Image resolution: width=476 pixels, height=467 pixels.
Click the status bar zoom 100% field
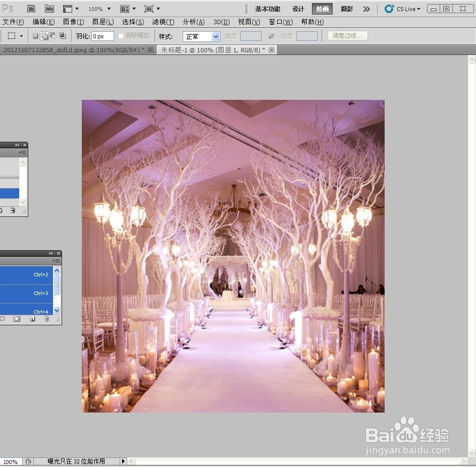(x=11, y=461)
